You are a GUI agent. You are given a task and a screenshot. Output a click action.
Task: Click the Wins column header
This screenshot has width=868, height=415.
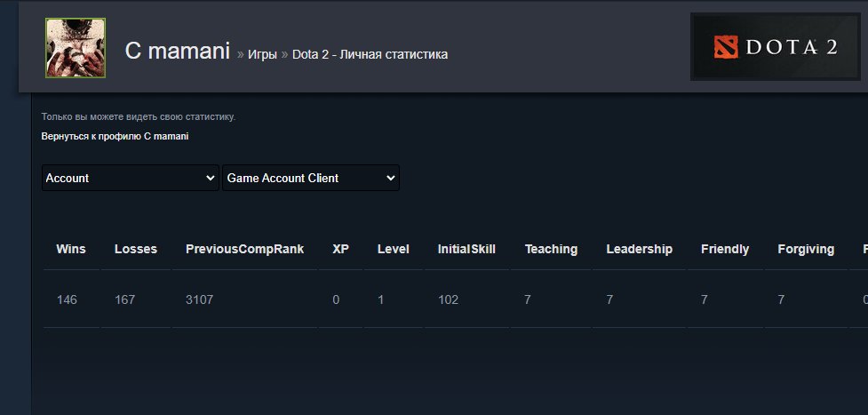click(x=71, y=250)
